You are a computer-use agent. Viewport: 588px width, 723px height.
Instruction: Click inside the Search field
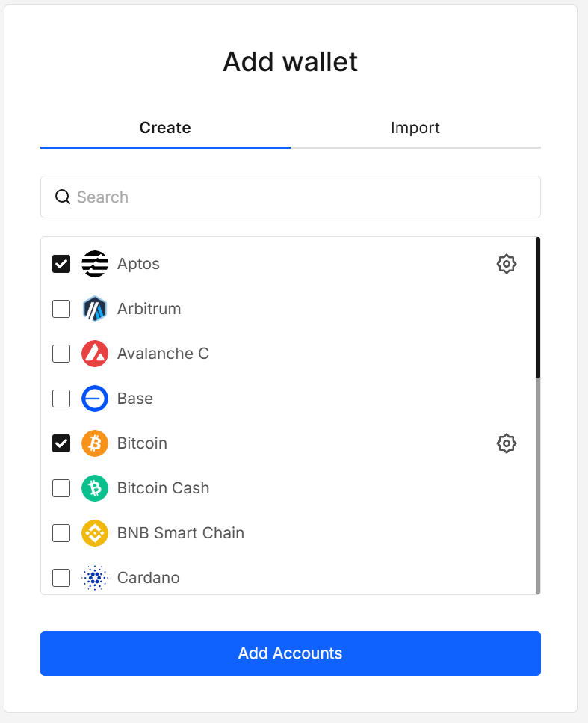290,197
